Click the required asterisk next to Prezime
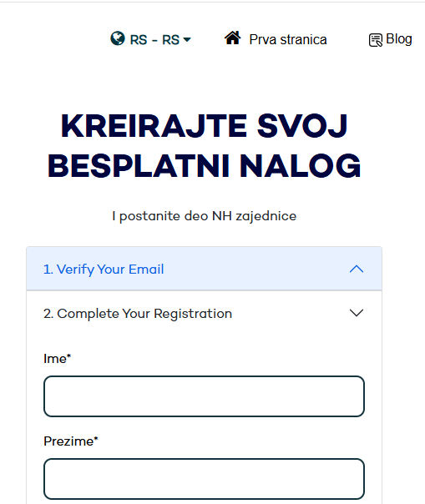Image resolution: width=425 pixels, height=504 pixels. 96,438
